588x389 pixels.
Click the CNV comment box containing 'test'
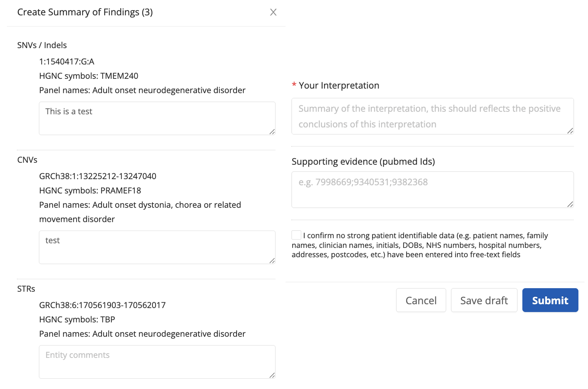157,247
